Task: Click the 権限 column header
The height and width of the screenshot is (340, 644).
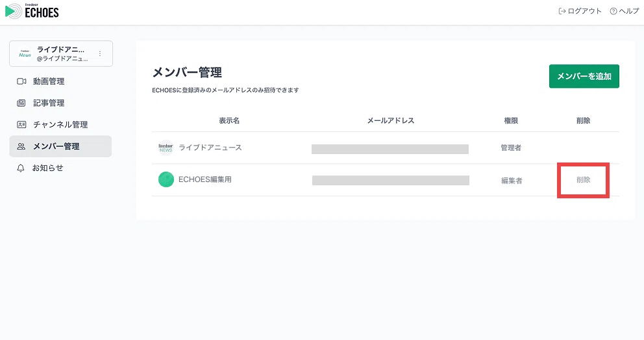Action: (x=511, y=120)
